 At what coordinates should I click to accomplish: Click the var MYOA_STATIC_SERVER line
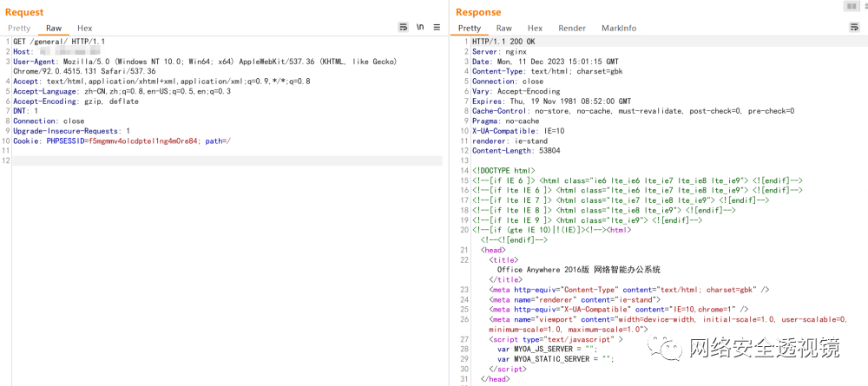(556, 359)
